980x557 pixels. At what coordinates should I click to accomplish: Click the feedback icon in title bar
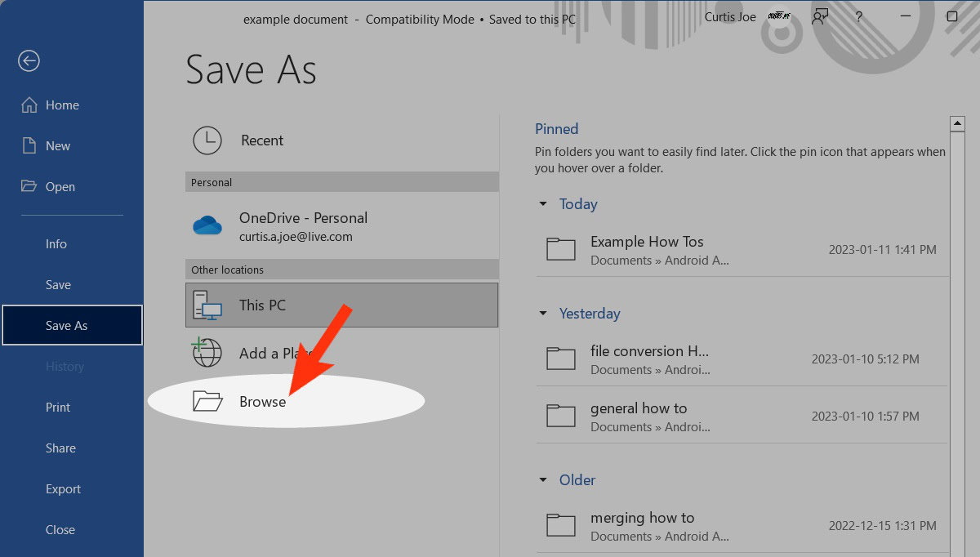point(821,17)
